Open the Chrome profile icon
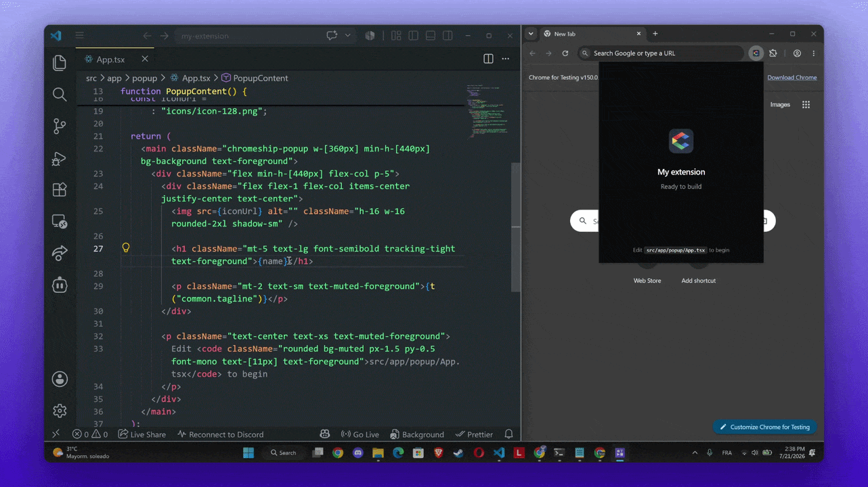This screenshot has height=487, width=868. coord(798,53)
